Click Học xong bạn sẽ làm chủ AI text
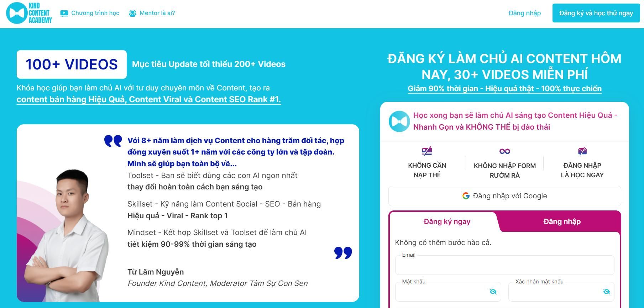This screenshot has width=644, height=308. pos(515,121)
